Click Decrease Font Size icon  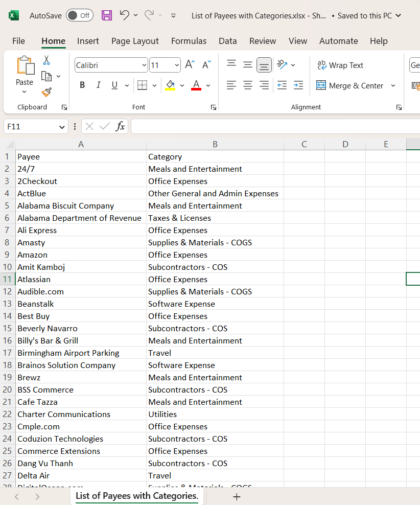(206, 65)
